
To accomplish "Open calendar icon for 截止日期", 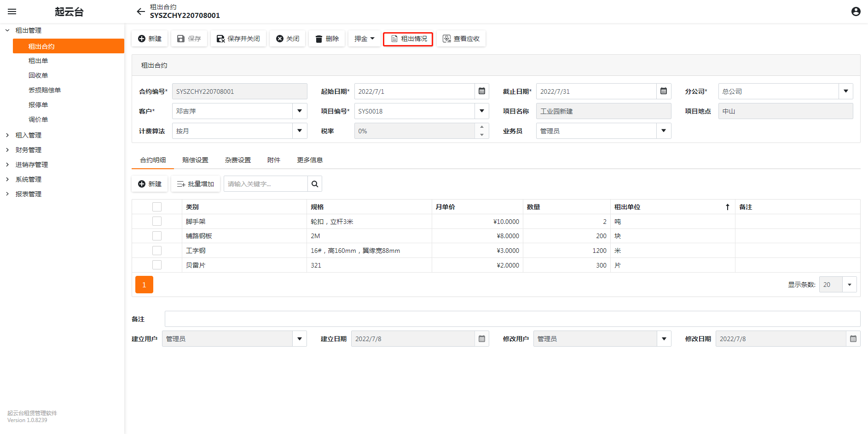I will coord(664,91).
